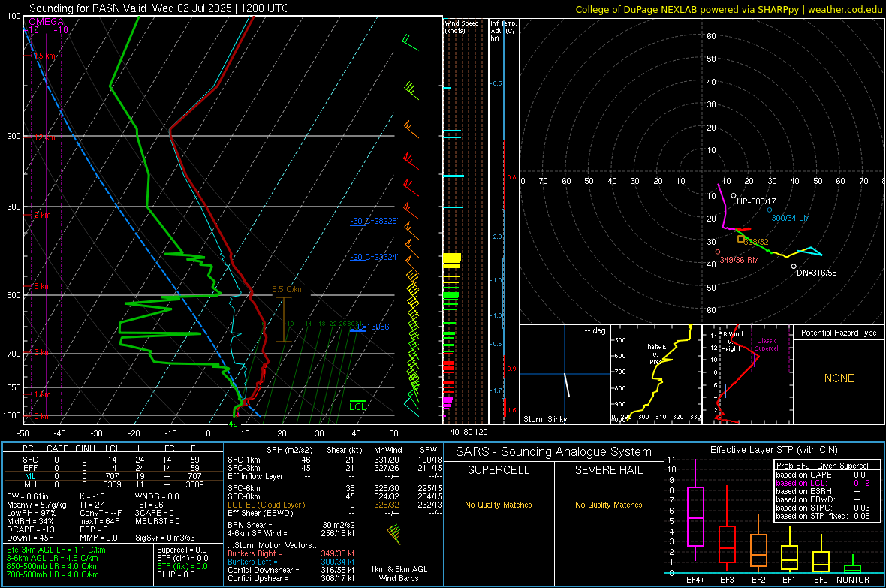Click the SARS - Sounding Analogue System title
The width and height of the screenshot is (886, 588).
point(553,452)
